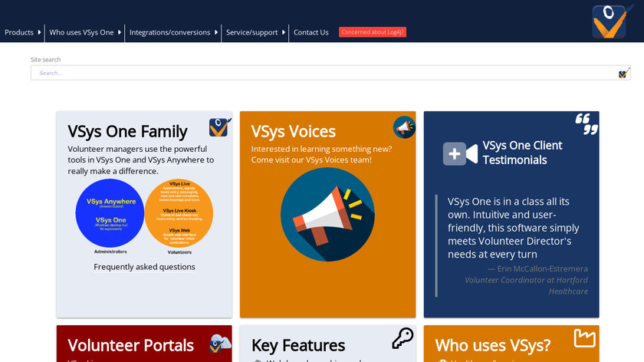The width and height of the screenshot is (644, 362).
Task: Click the quotation marks icon on testimonials card
Action: (x=586, y=124)
